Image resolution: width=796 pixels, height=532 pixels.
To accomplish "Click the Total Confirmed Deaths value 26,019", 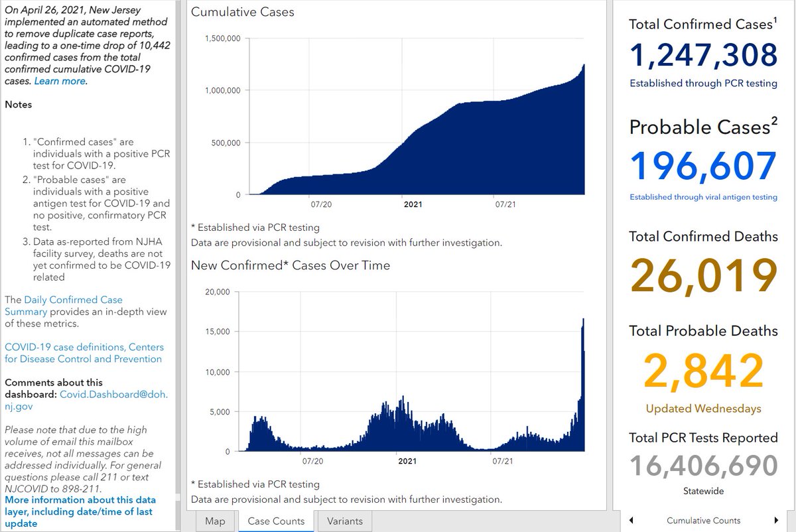I will [703, 275].
